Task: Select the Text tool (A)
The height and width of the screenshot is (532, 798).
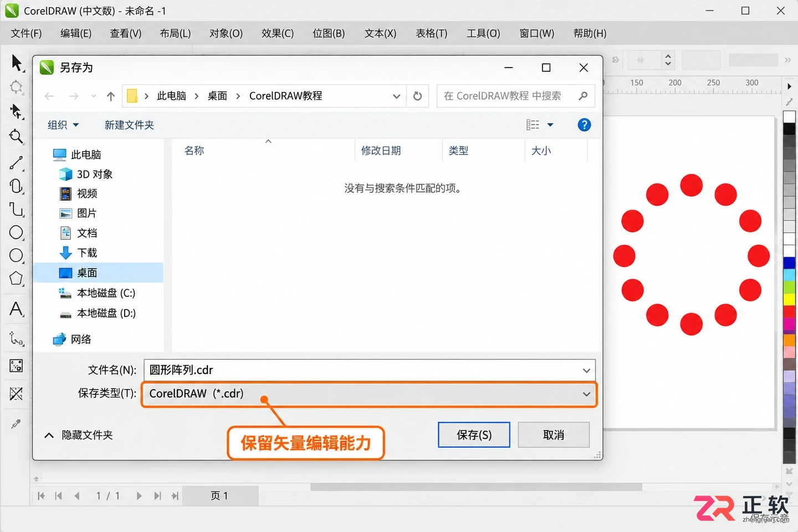Action: click(16, 309)
